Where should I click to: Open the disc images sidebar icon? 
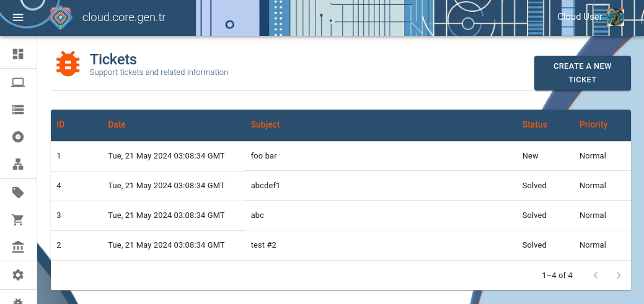pyautogui.click(x=18, y=137)
